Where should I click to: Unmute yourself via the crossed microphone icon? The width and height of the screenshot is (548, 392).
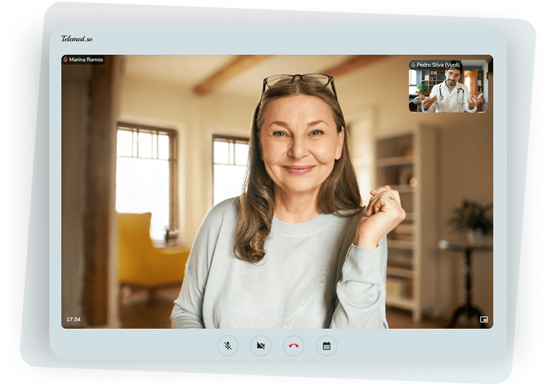pyautogui.click(x=228, y=346)
